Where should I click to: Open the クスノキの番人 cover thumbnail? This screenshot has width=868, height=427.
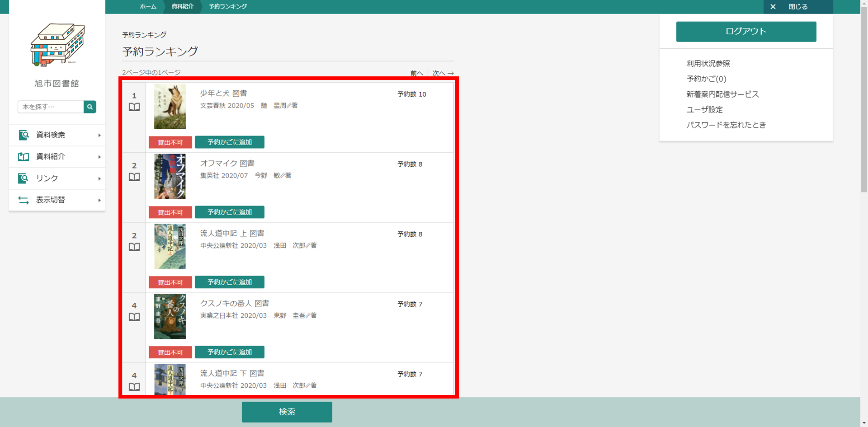170,316
